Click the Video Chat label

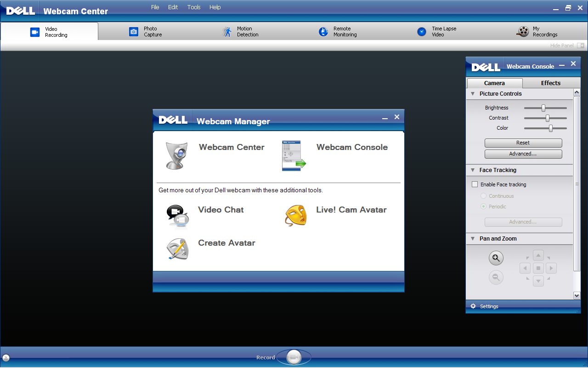(x=221, y=210)
